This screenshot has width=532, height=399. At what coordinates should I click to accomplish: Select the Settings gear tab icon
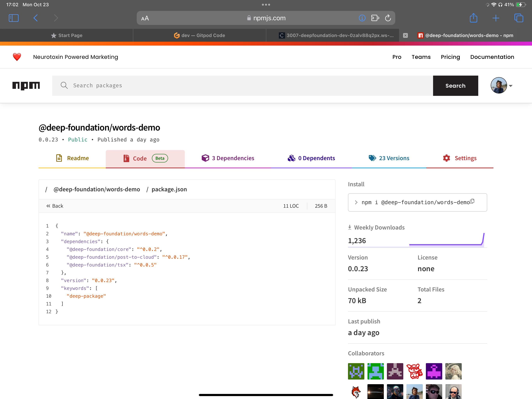447,158
